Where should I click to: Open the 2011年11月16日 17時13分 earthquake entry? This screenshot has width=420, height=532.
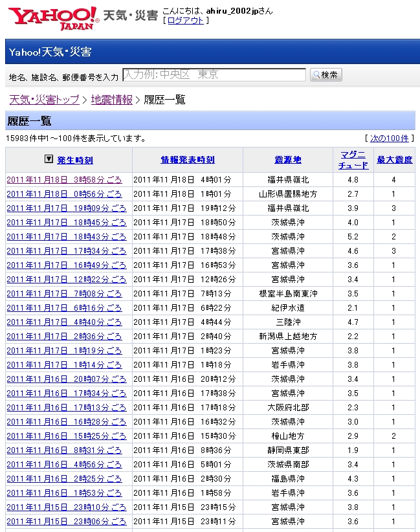(x=66, y=408)
